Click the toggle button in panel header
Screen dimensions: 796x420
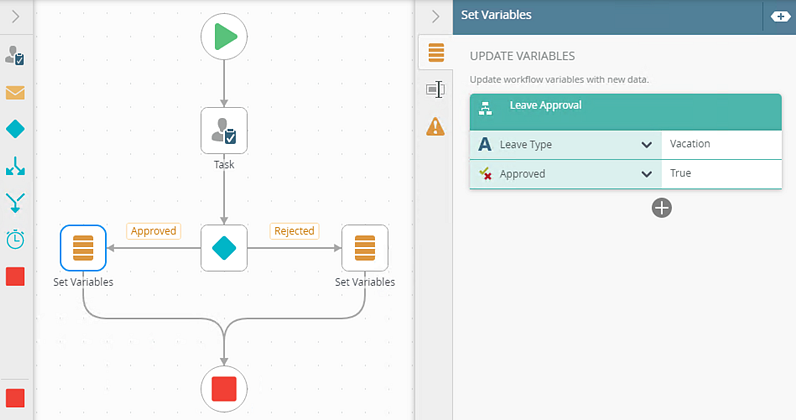pyautogui.click(x=779, y=16)
